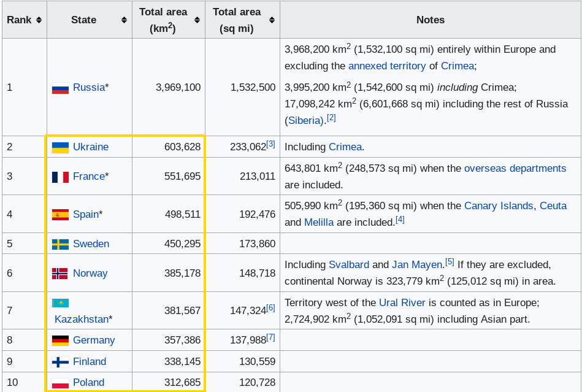The height and width of the screenshot is (392, 582).
Task: Sort table by Rank column arrows
Action: click(x=39, y=20)
